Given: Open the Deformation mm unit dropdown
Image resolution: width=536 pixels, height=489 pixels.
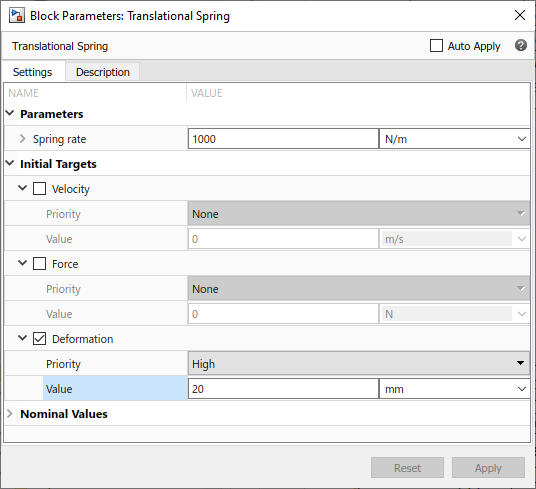Looking at the screenshot, I should pos(454,389).
